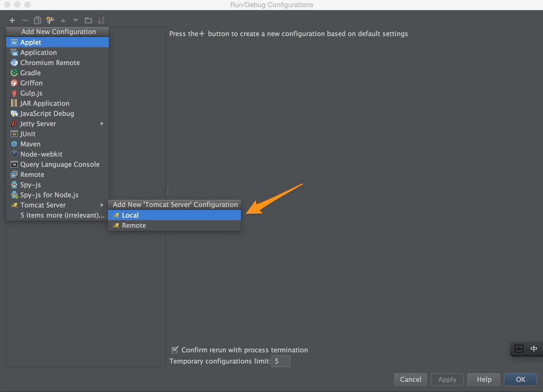
Task: Click the Applet icon in the list
Action: pyautogui.click(x=14, y=42)
